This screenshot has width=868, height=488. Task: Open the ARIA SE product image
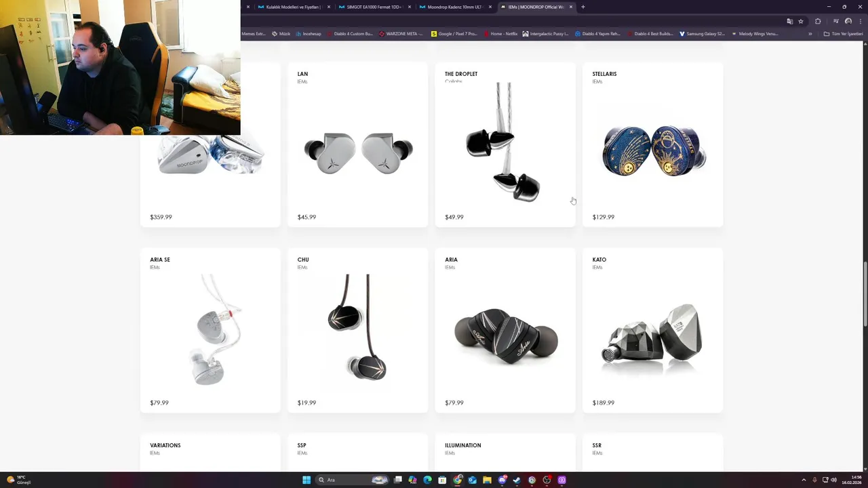[x=216, y=330]
